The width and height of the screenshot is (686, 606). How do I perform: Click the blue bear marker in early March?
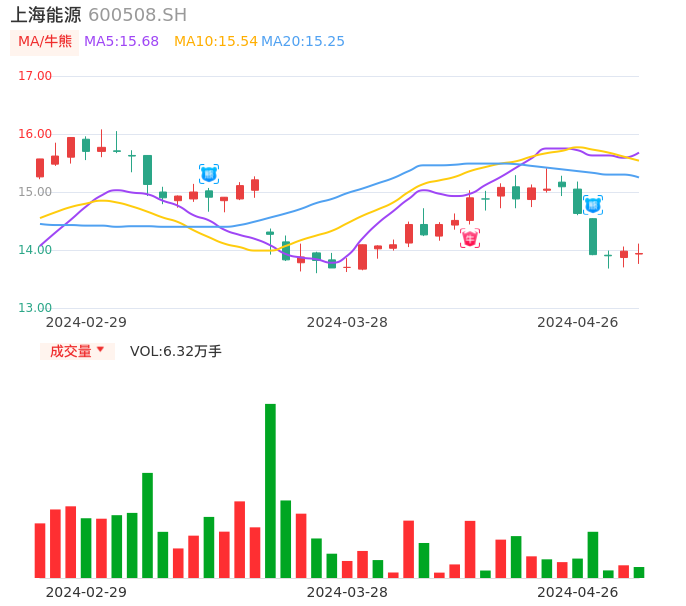(x=209, y=174)
